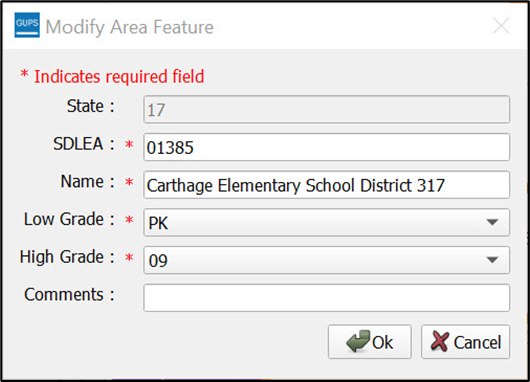
Task: Click the red X icon on Cancel
Action: (x=440, y=341)
